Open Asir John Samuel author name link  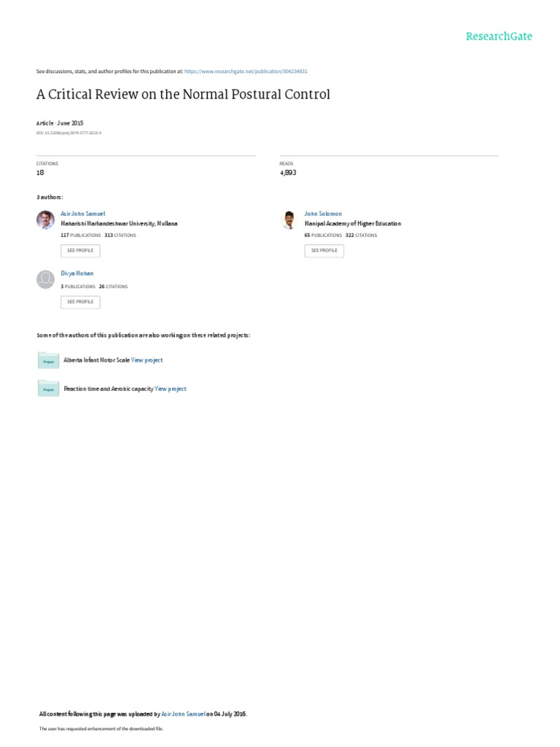[x=83, y=214]
